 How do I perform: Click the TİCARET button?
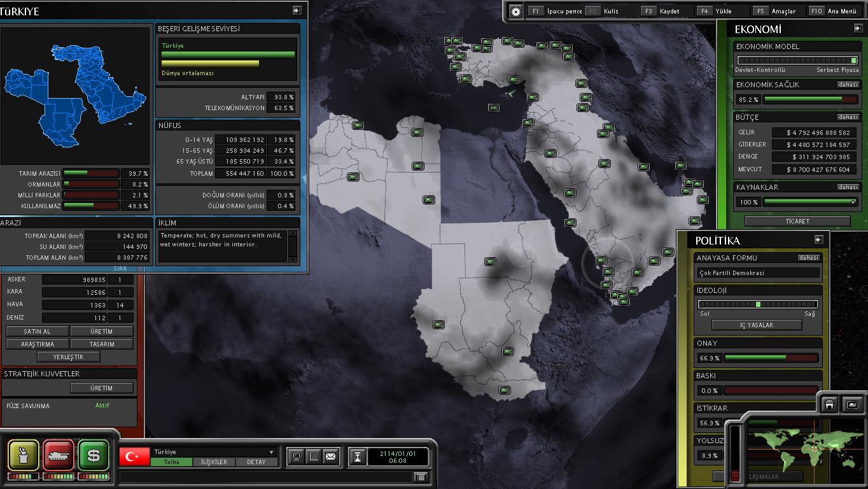(797, 221)
